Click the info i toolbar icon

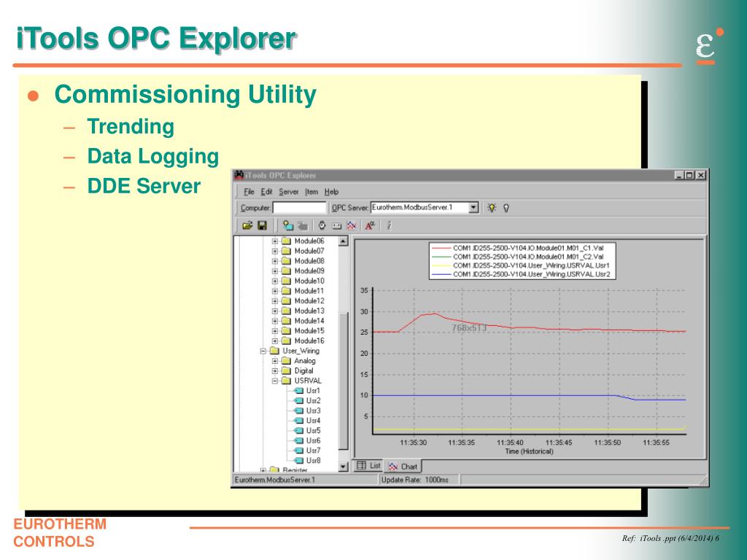pos(389,225)
